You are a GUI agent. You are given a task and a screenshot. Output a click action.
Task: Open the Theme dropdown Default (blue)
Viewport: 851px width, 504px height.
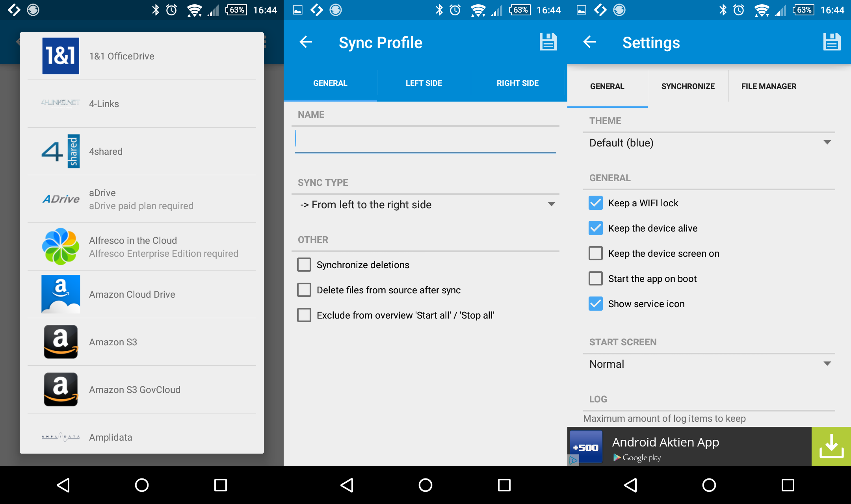[709, 143]
